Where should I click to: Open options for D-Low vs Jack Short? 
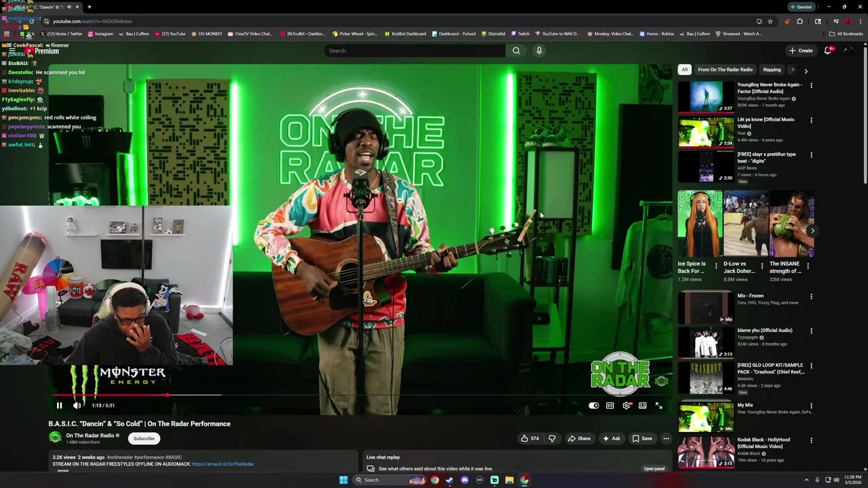point(762,266)
